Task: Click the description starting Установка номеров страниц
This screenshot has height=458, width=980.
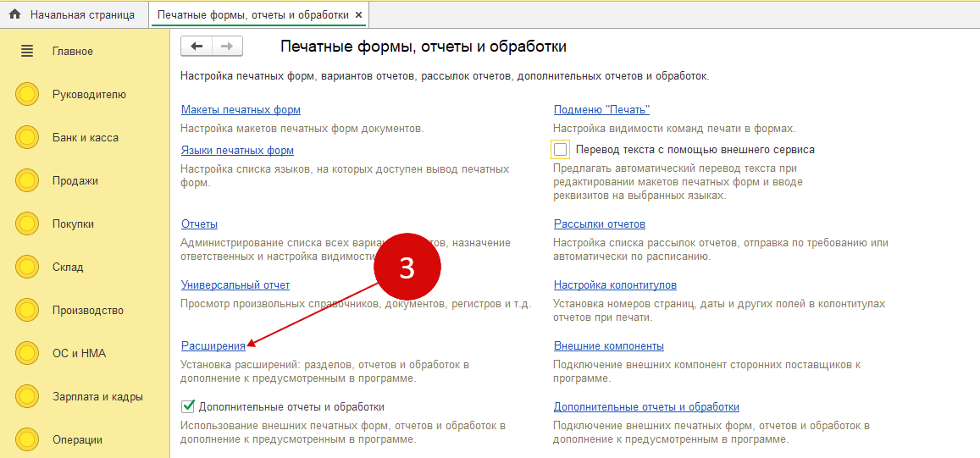Action: click(x=719, y=311)
